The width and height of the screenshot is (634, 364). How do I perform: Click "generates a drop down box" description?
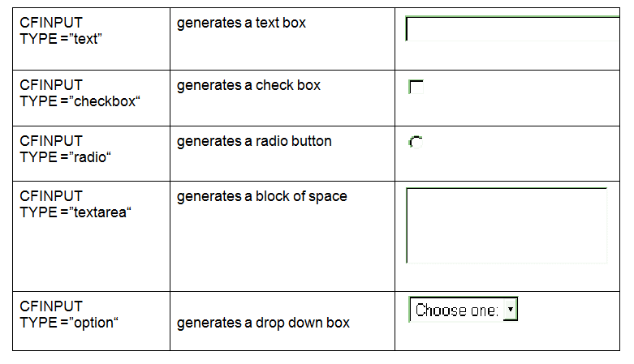263,323
